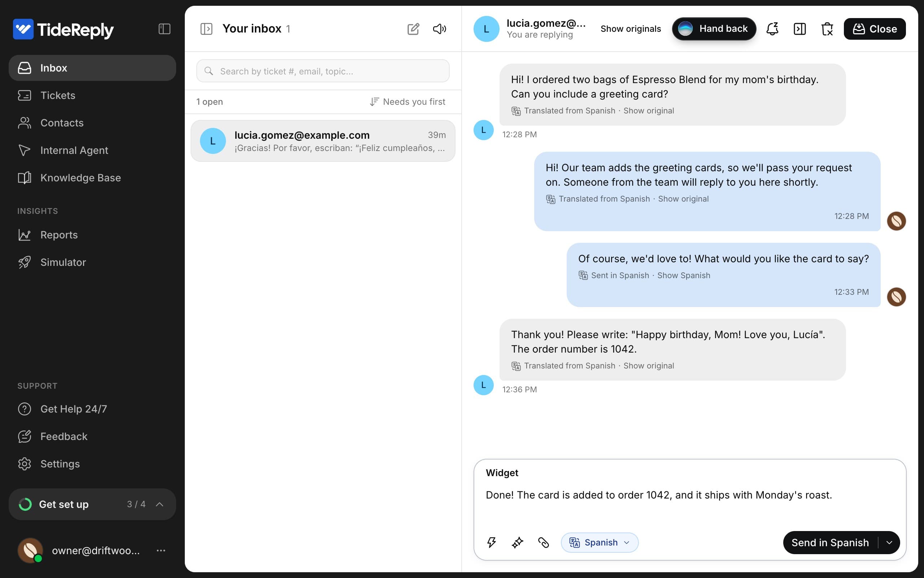
Task: Compose a new conversation
Action: pyautogui.click(x=413, y=29)
